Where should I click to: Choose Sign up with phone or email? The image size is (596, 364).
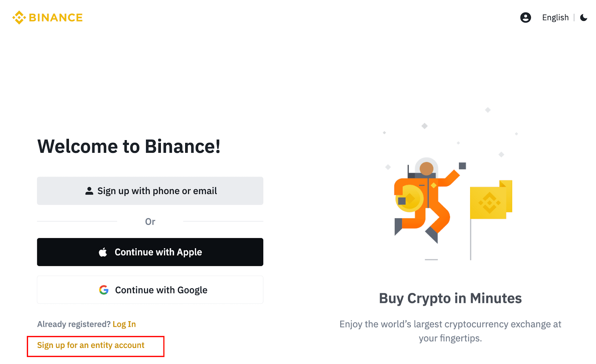(x=150, y=191)
